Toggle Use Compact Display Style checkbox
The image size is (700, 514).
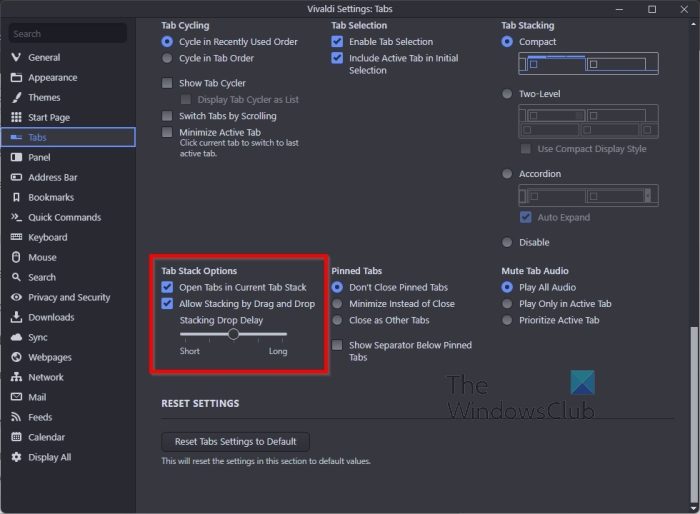click(x=525, y=149)
